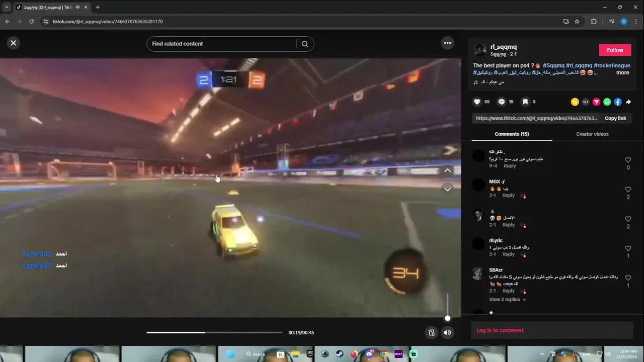
Task: Open SBAcr commenter avatar
Action: pos(478,273)
